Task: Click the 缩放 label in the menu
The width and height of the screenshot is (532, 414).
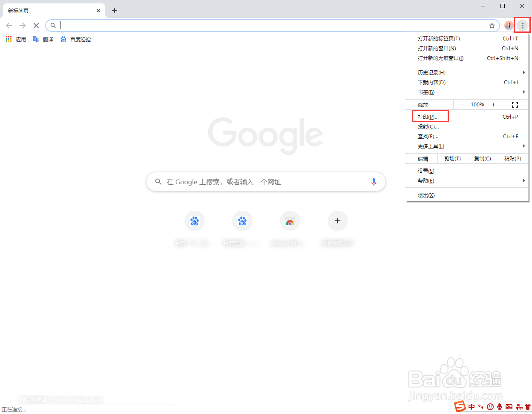Action: (423, 105)
